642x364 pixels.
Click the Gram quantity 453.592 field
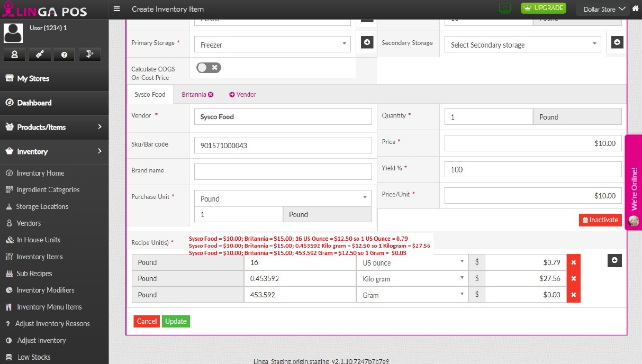coord(300,295)
